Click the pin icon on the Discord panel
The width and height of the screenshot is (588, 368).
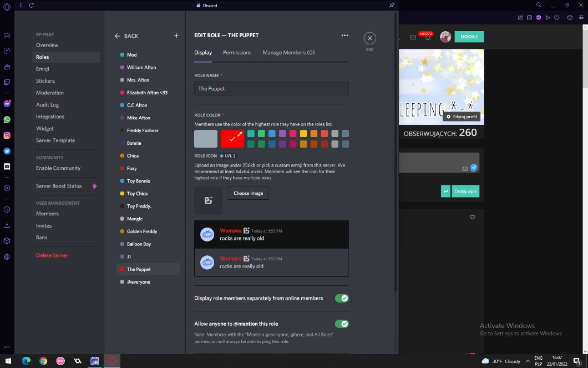tap(392, 5)
